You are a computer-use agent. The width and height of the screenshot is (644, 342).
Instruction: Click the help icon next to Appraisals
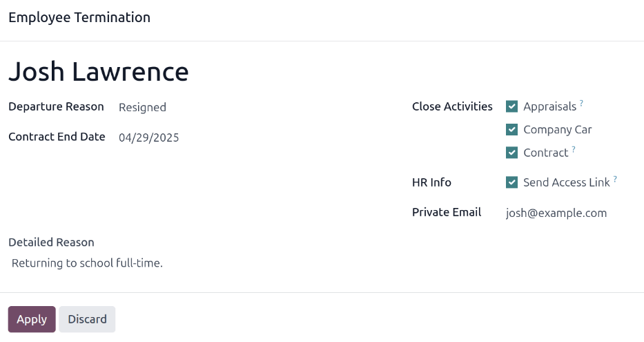click(x=581, y=104)
